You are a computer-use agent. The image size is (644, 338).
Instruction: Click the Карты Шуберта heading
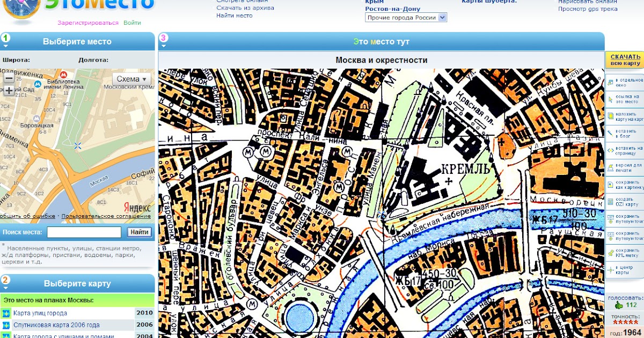click(489, 2)
